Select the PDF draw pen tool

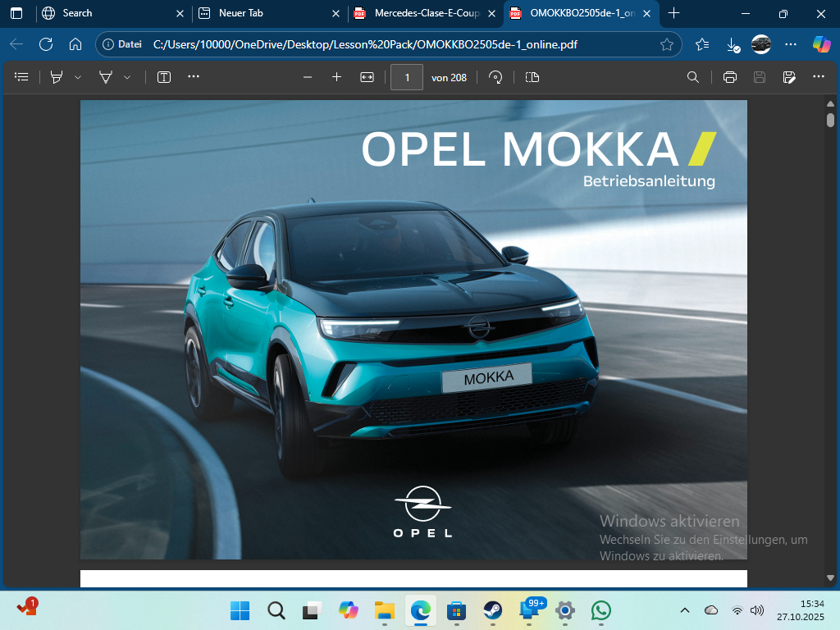pyautogui.click(x=106, y=77)
